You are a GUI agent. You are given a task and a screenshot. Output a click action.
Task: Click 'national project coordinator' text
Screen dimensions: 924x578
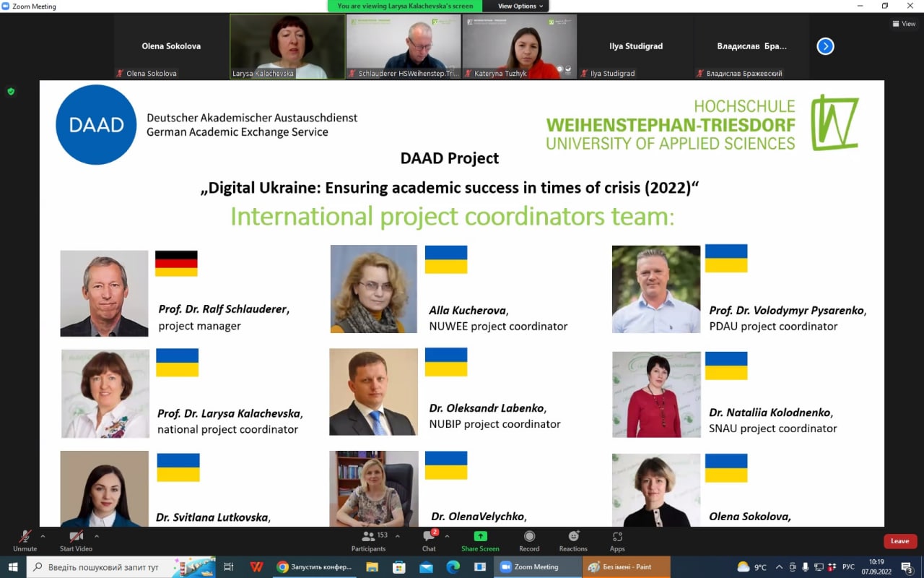click(x=227, y=429)
